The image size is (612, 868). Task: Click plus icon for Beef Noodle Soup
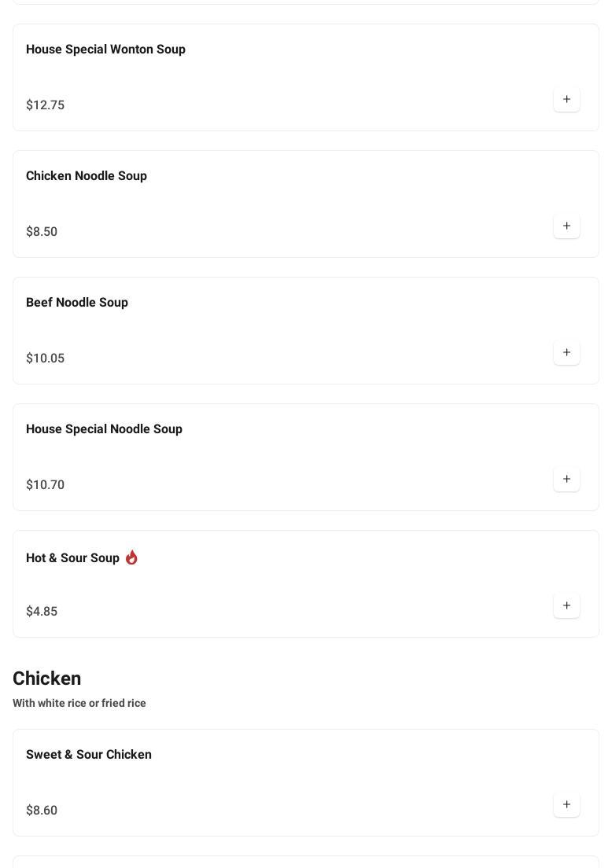(x=566, y=353)
